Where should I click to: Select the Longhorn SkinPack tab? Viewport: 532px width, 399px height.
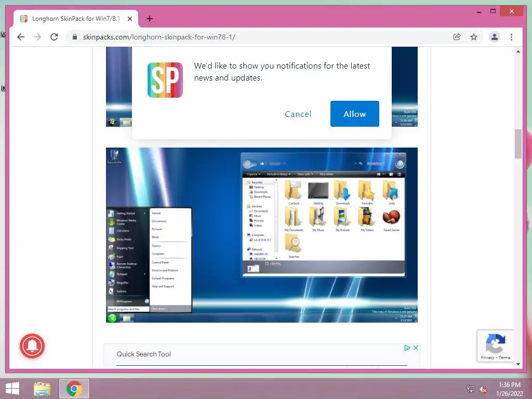[76, 19]
